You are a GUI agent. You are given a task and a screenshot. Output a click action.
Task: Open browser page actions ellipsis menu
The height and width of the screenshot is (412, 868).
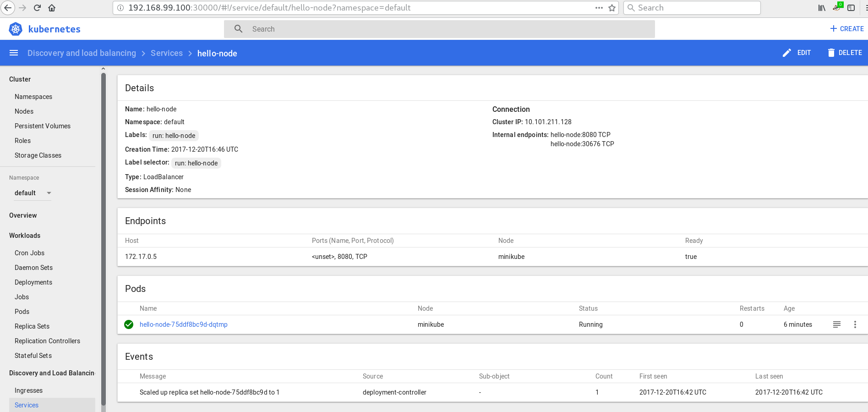click(599, 8)
